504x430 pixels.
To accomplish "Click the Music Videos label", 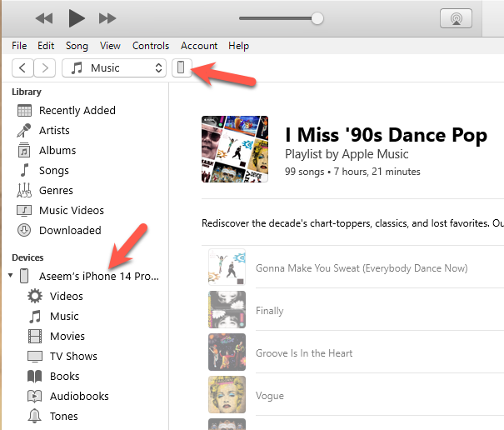I will click(72, 210).
